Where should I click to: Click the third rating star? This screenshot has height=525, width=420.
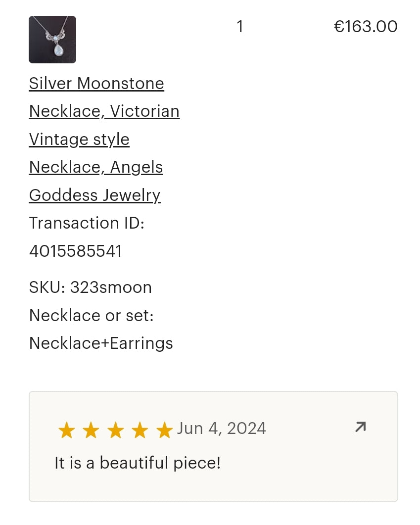[115, 430]
